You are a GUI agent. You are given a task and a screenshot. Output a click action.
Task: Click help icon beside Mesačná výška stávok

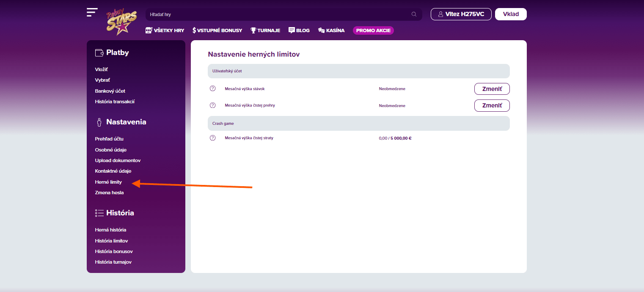tap(213, 88)
